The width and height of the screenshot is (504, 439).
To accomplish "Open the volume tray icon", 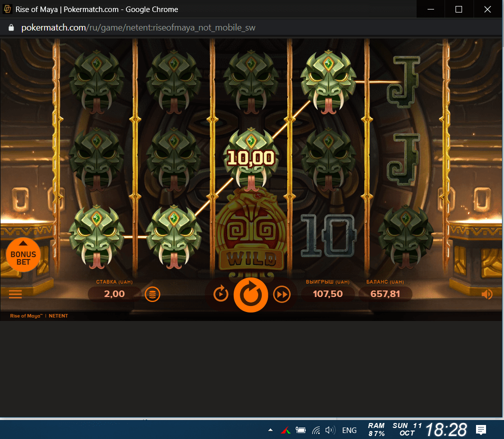I will coord(330,430).
